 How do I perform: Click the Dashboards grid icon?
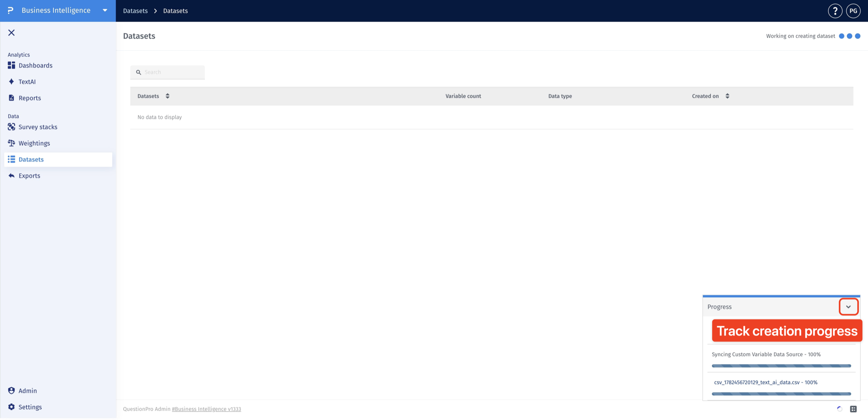tap(11, 66)
